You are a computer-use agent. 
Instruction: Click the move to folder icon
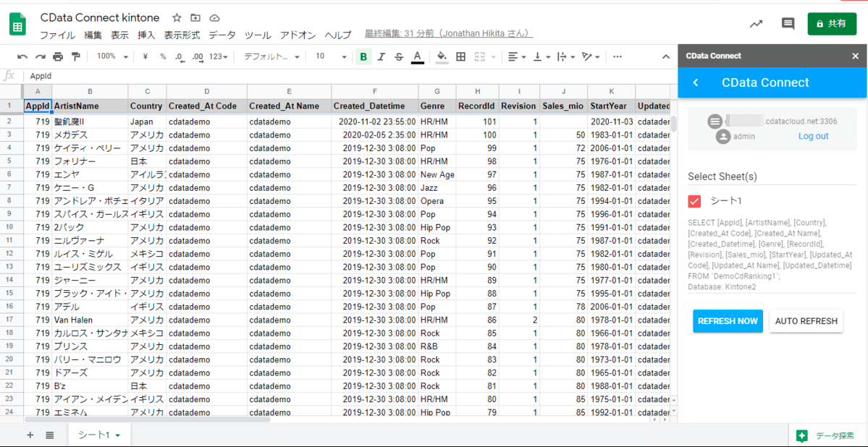(195, 17)
